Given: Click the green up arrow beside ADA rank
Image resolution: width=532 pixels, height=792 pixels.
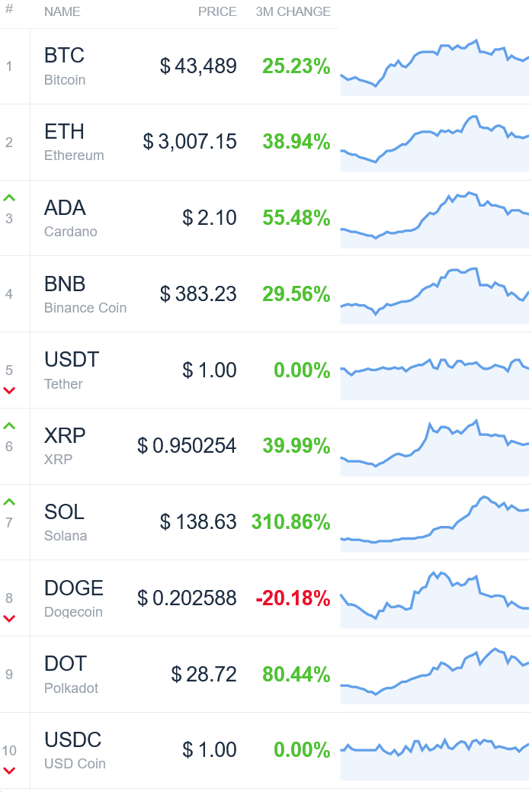Looking at the screenshot, I should click(x=9, y=198).
